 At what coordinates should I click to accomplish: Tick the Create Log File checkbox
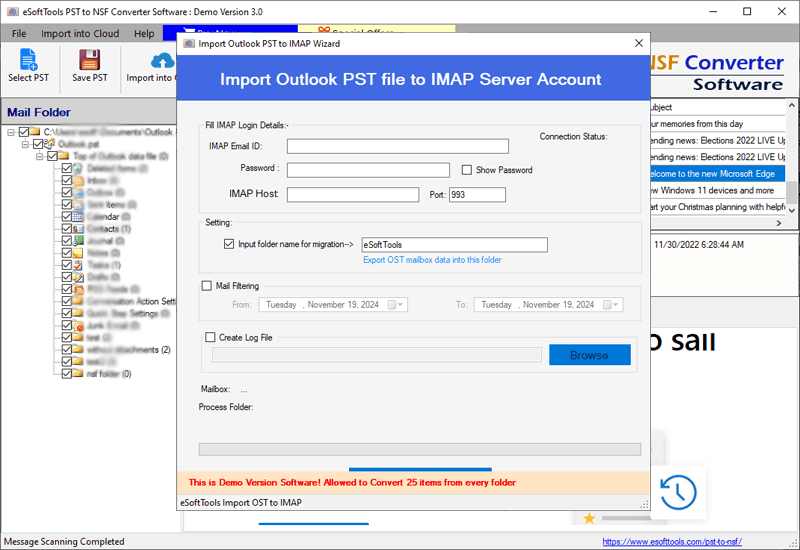(x=210, y=337)
